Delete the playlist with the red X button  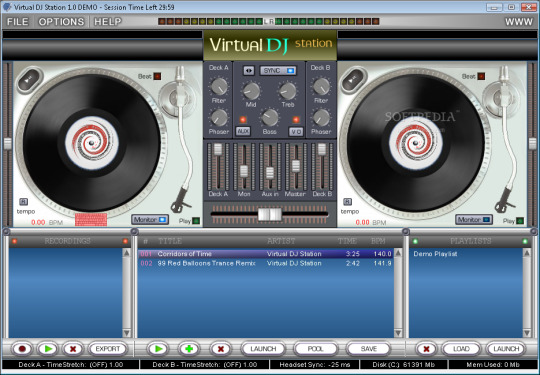426,349
